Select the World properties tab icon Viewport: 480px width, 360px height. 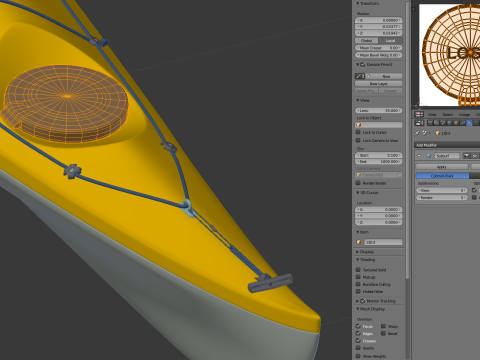tap(449, 123)
